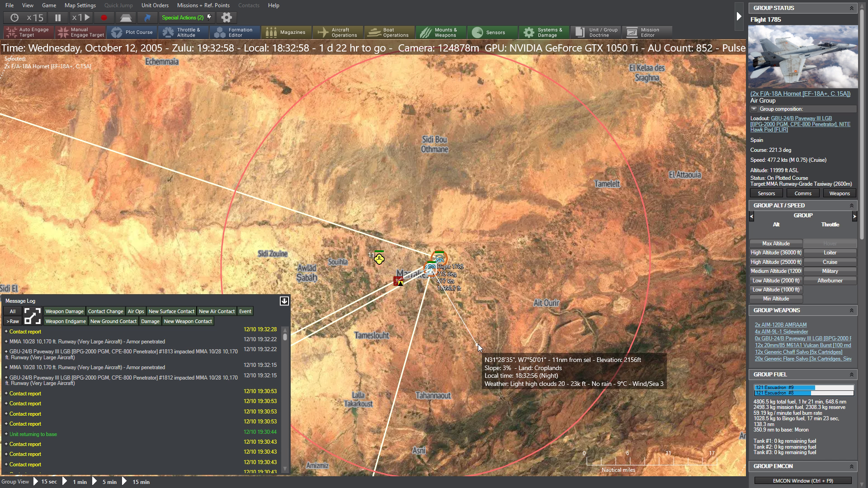Image resolution: width=868 pixels, height=488 pixels.
Task: Open Aircraft Operations
Action: [x=338, y=32]
